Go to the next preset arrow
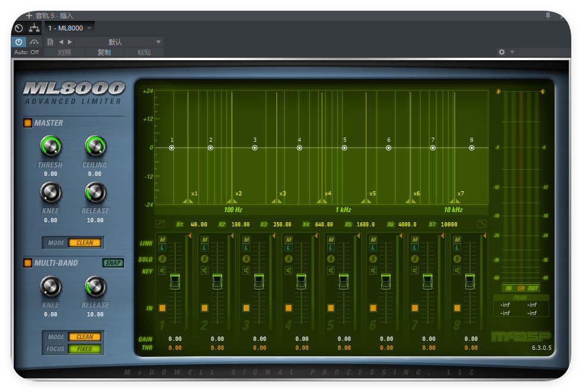This screenshot has height=392, width=582. click(x=70, y=42)
